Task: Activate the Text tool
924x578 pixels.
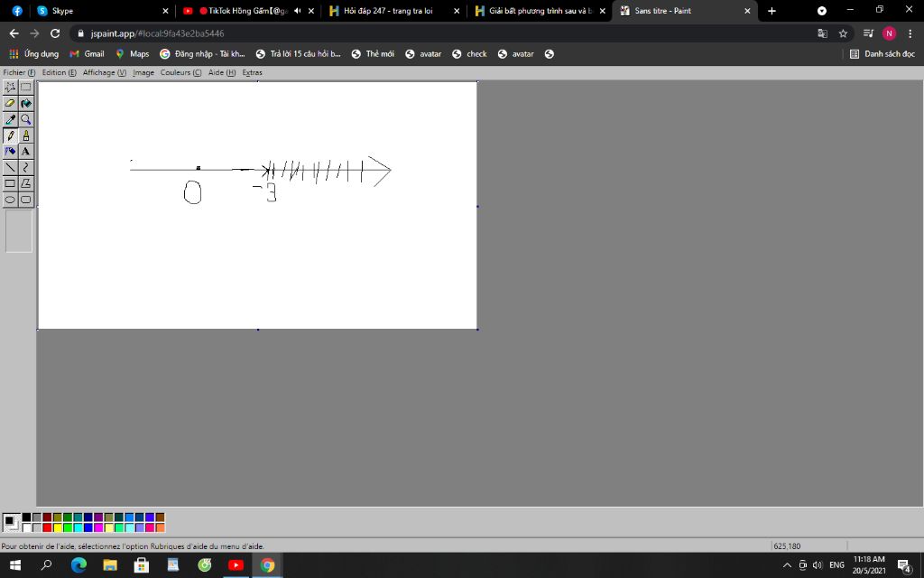Action: pyautogui.click(x=26, y=152)
